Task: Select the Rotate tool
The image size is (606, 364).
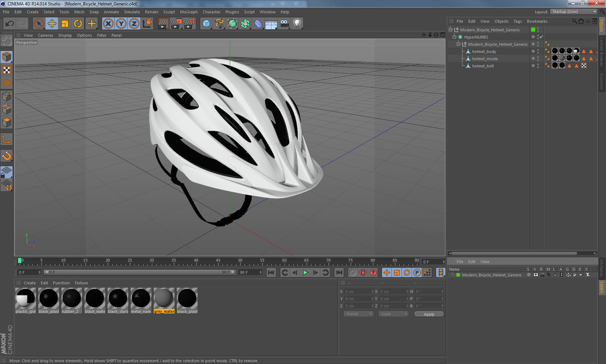Action: tap(78, 24)
